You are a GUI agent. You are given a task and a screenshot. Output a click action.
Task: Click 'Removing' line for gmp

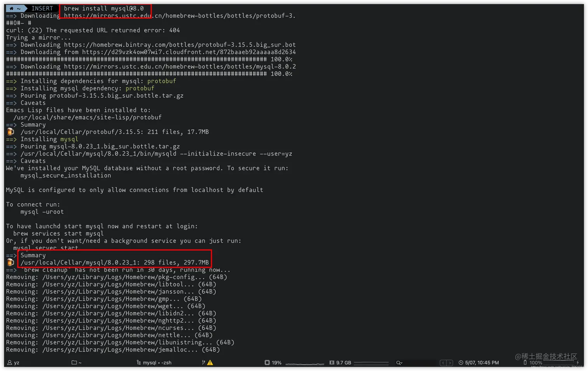104,299
